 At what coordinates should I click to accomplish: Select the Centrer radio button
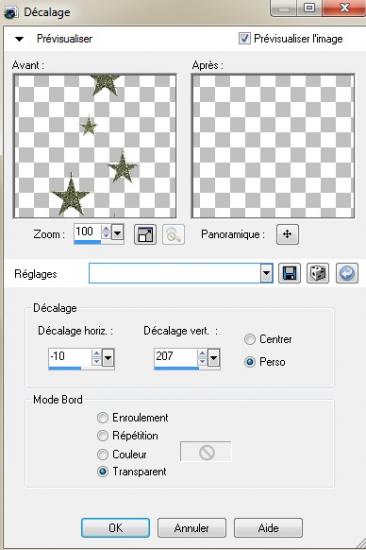[x=249, y=339]
